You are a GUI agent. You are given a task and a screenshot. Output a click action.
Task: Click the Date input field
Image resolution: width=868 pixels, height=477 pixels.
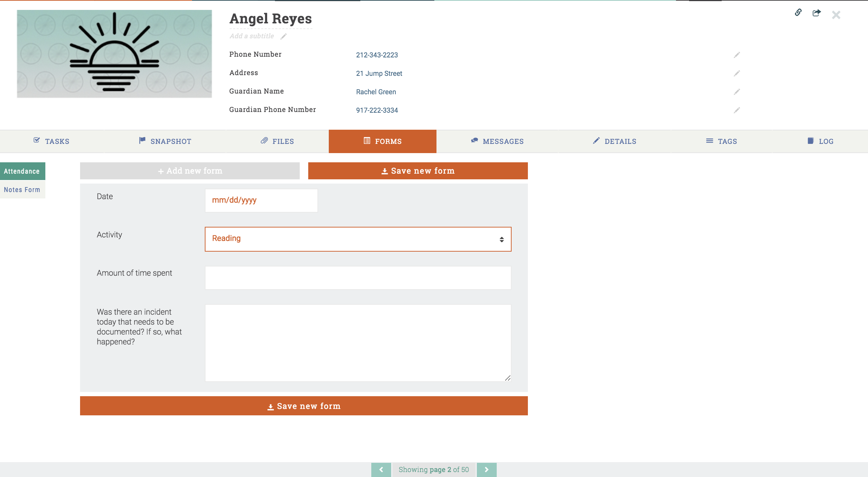click(261, 200)
